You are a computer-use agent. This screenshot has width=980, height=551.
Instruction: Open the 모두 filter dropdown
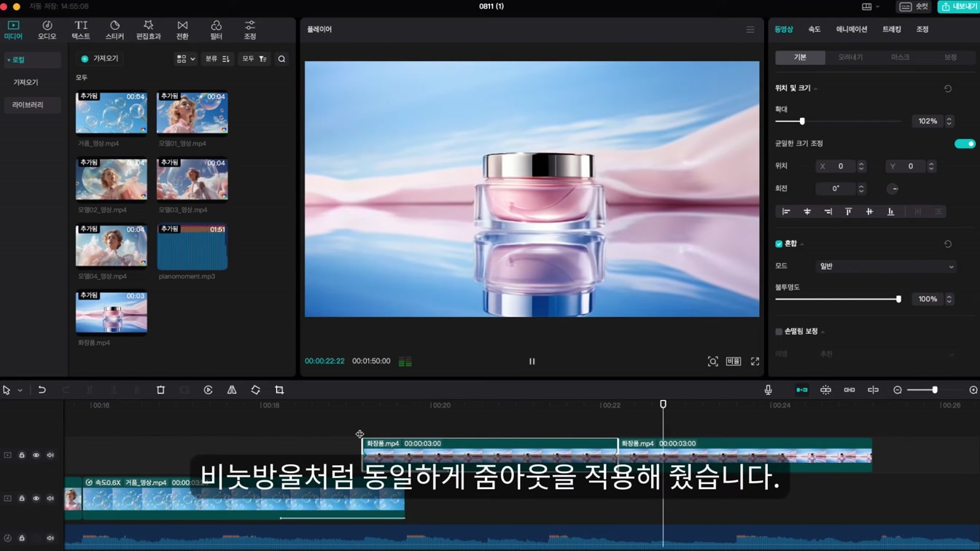pos(254,59)
